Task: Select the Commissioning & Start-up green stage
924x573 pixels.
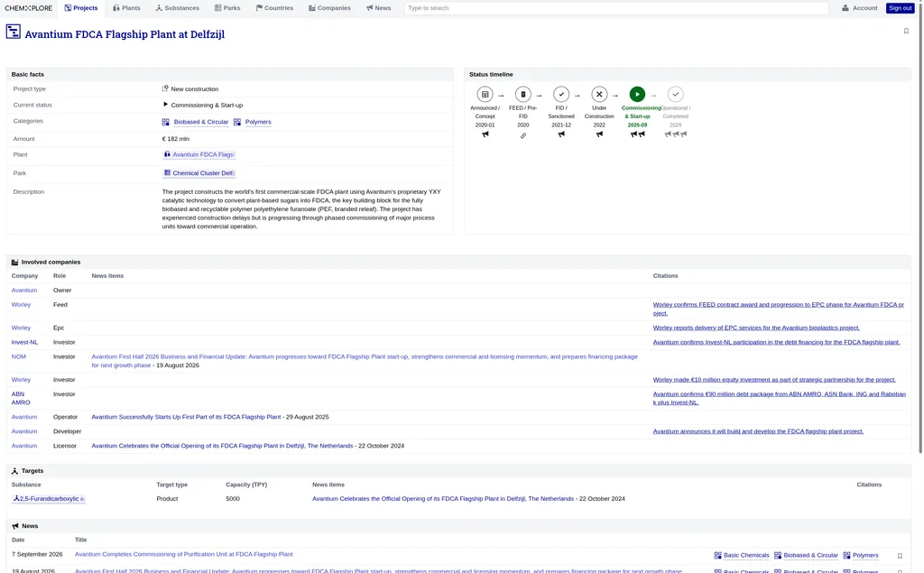Action: tap(637, 95)
